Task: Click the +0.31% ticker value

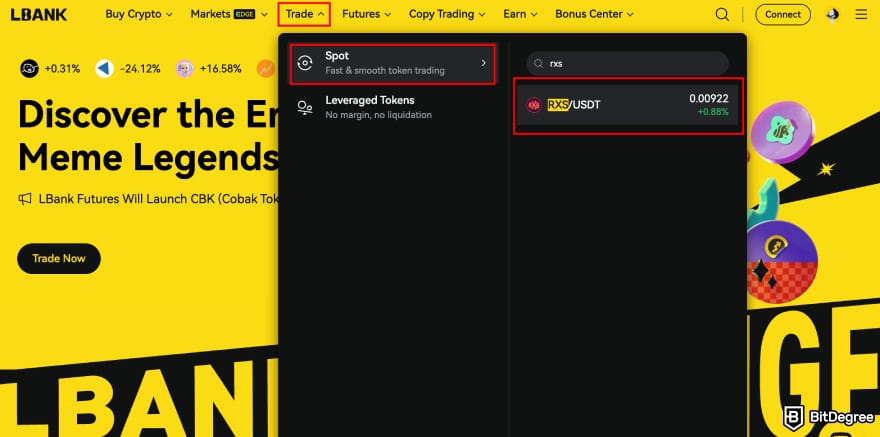Action: click(x=62, y=69)
